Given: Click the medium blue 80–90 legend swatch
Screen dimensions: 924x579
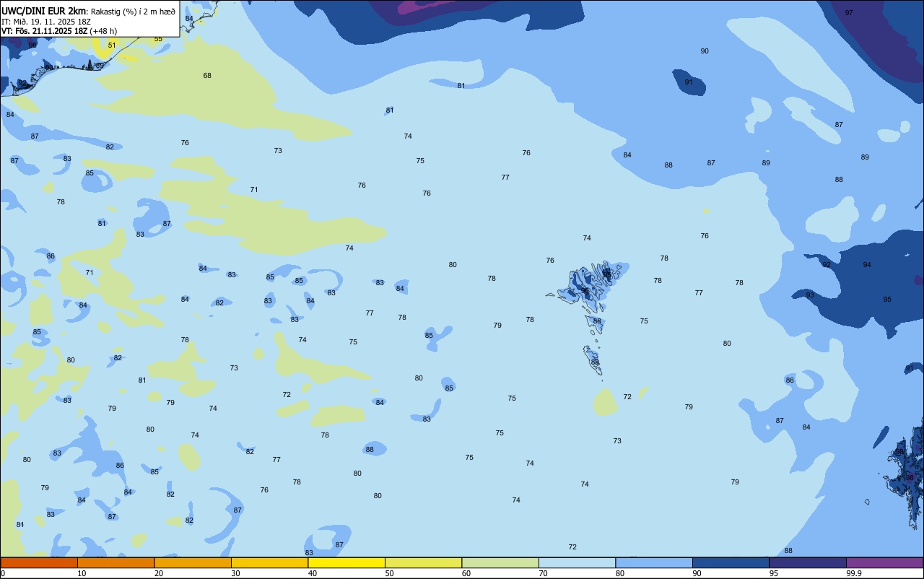Looking at the screenshot, I should (x=654, y=562).
